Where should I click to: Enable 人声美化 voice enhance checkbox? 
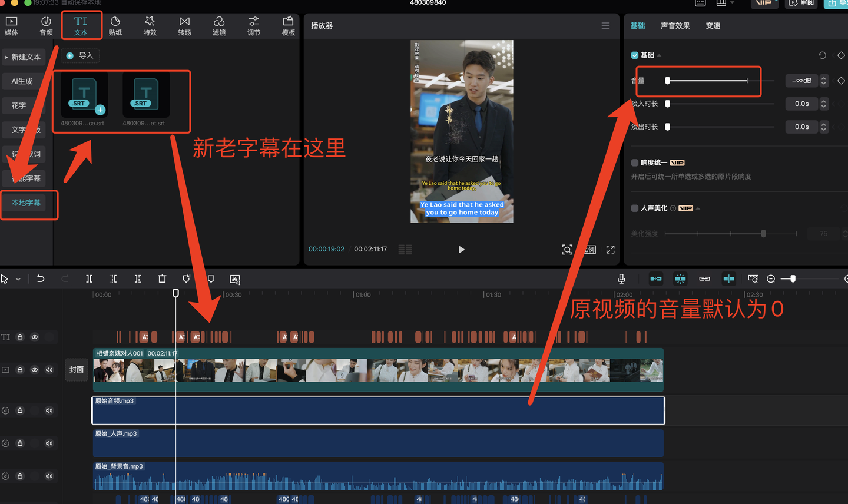[635, 208]
